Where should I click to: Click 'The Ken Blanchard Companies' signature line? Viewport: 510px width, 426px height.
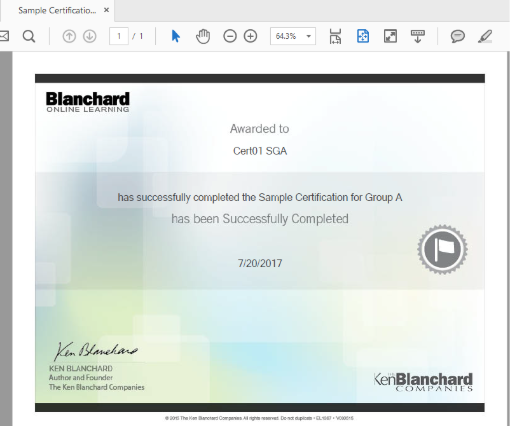[x=97, y=387]
